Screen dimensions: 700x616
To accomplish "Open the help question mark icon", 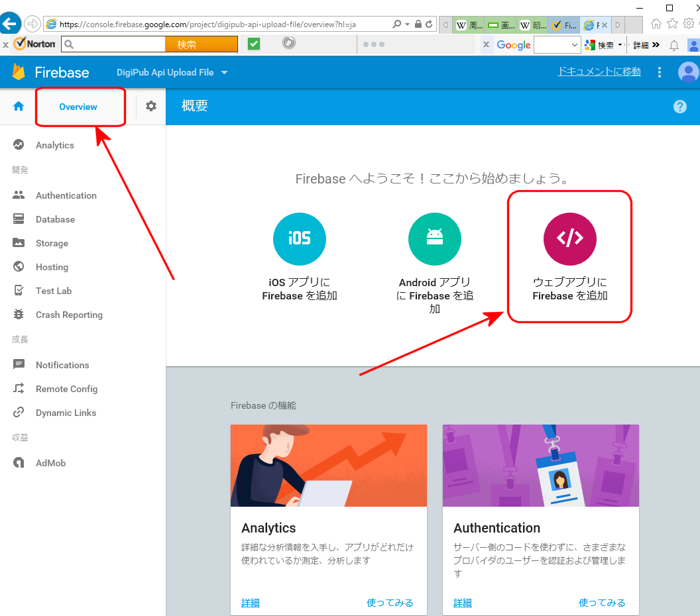I will point(680,107).
